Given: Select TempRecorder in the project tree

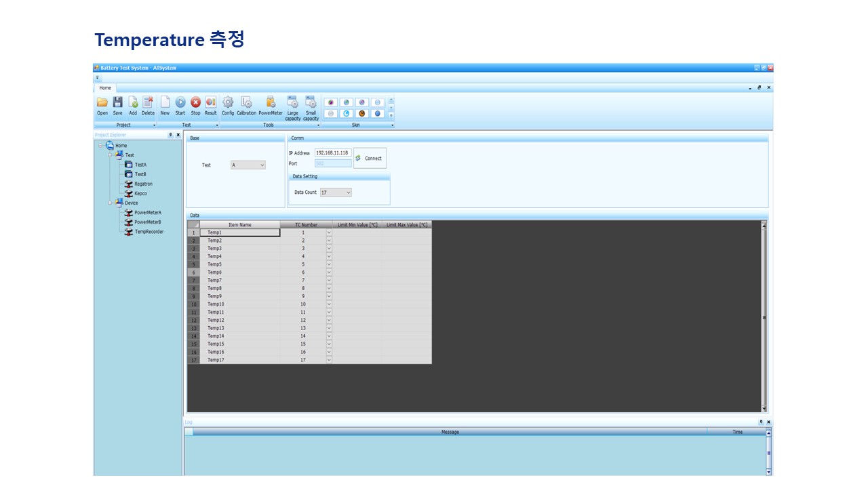Looking at the screenshot, I should point(149,231).
